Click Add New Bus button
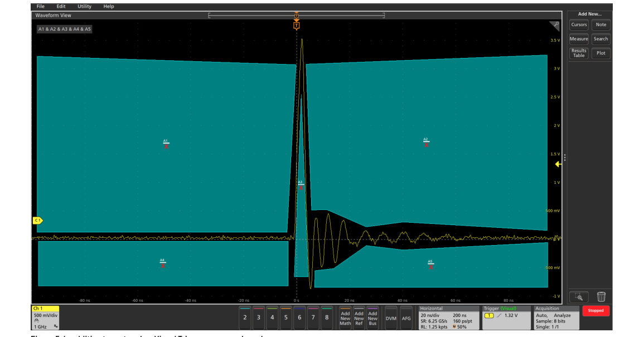 tap(372, 317)
